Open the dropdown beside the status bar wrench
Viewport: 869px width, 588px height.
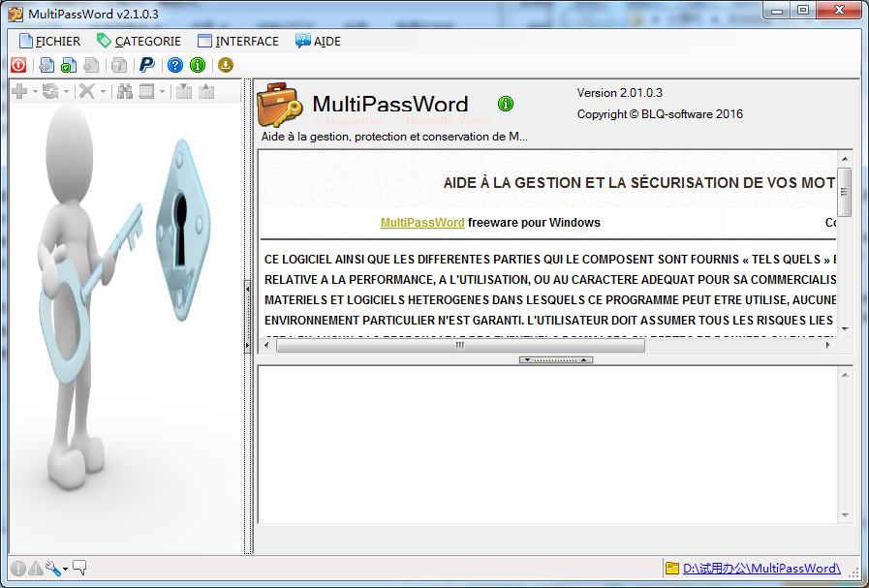tap(66, 569)
